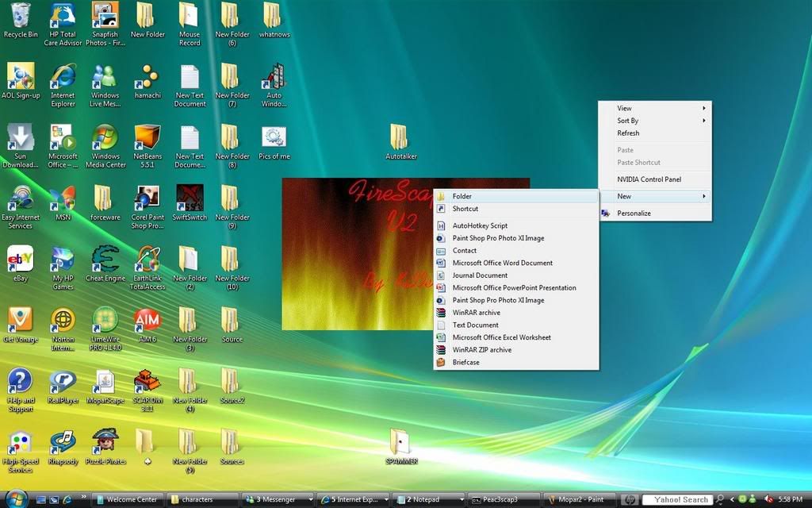This screenshot has width=812, height=508.
Task: Select the Puzzle Pirates icon
Action: [105, 447]
